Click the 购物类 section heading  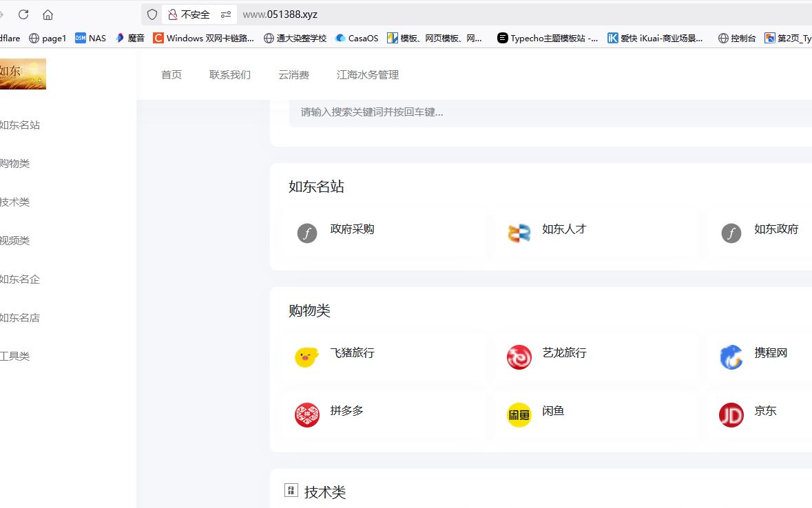[x=309, y=310]
